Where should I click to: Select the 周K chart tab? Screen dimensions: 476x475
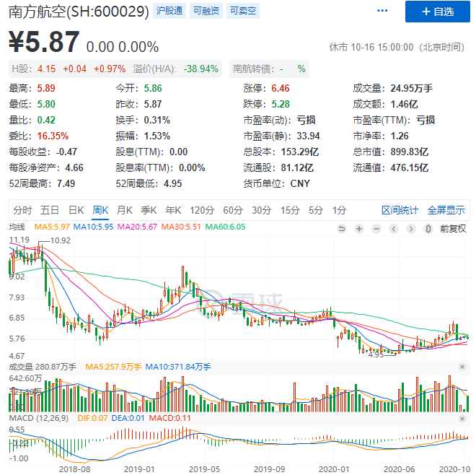pos(100,210)
